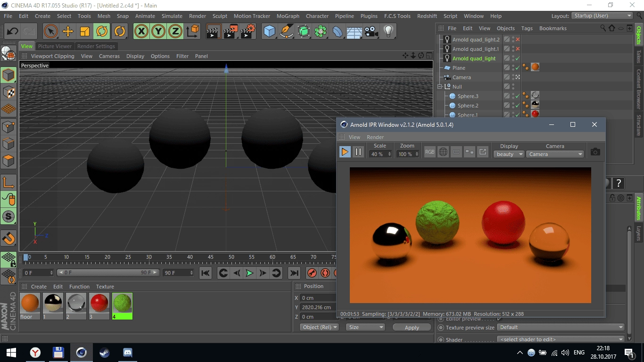Select the Plane object
The height and width of the screenshot is (362, 644).
(459, 68)
